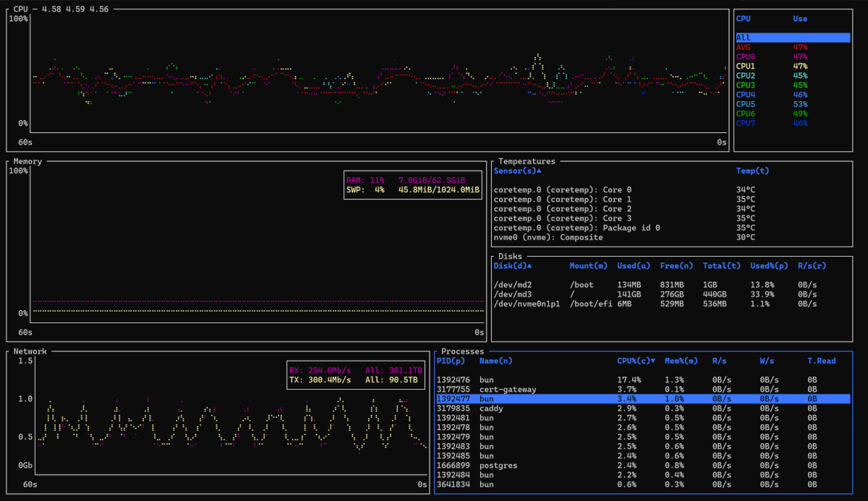
Task: Select the coretemp Core 3 sensor row
Action: tap(672, 218)
